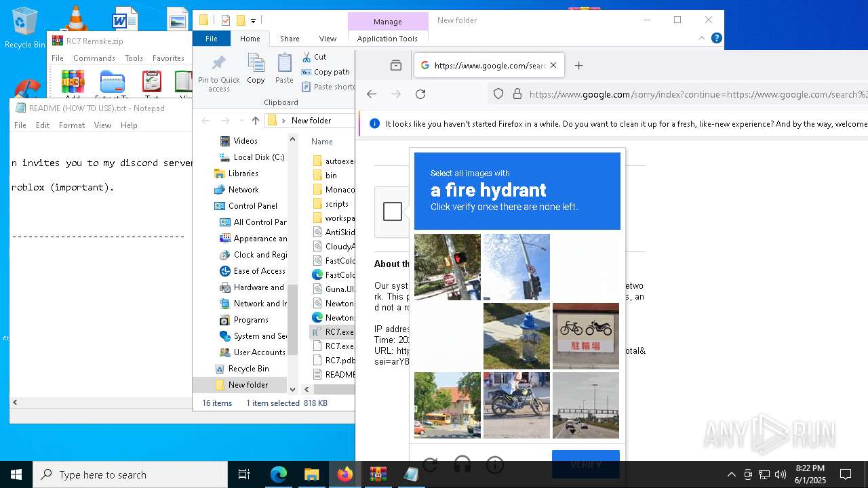
Task: Select the blue fire hydrant image tile
Action: (x=517, y=336)
